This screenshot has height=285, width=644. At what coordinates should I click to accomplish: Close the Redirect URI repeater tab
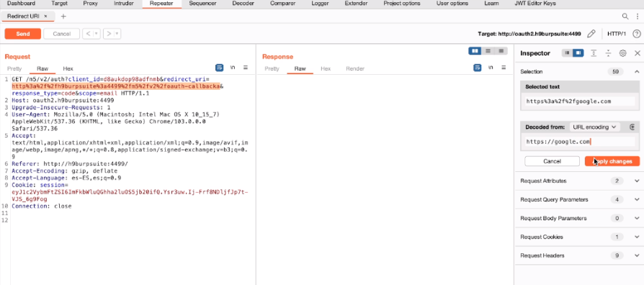click(45, 16)
